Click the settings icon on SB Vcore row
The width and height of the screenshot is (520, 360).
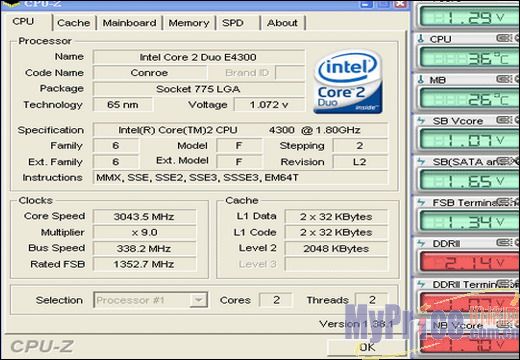(x=504, y=120)
